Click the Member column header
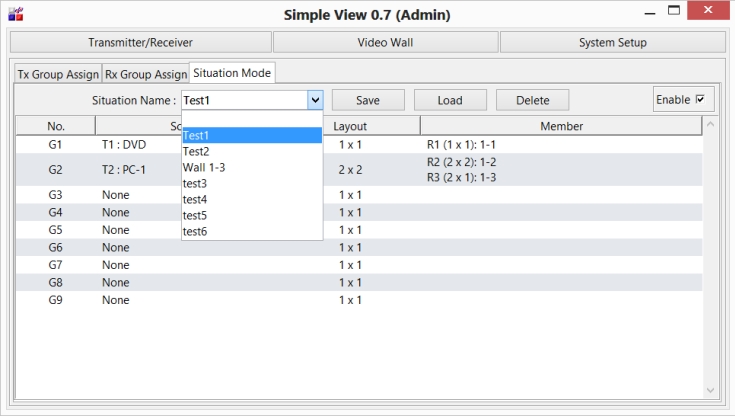Screen dimensions: 735x416 pos(561,126)
